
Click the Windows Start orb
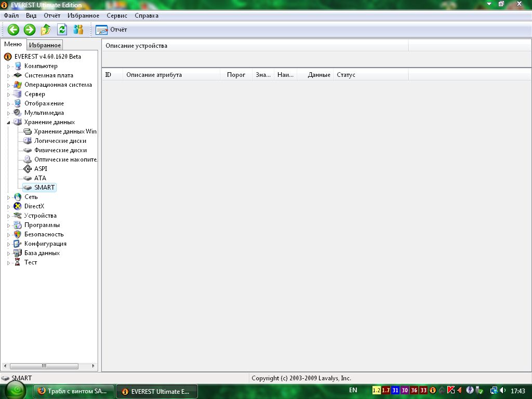coord(16,390)
